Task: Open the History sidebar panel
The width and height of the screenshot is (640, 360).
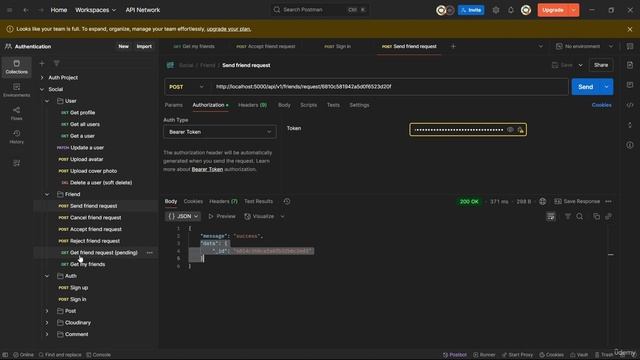Action: click(16, 137)
